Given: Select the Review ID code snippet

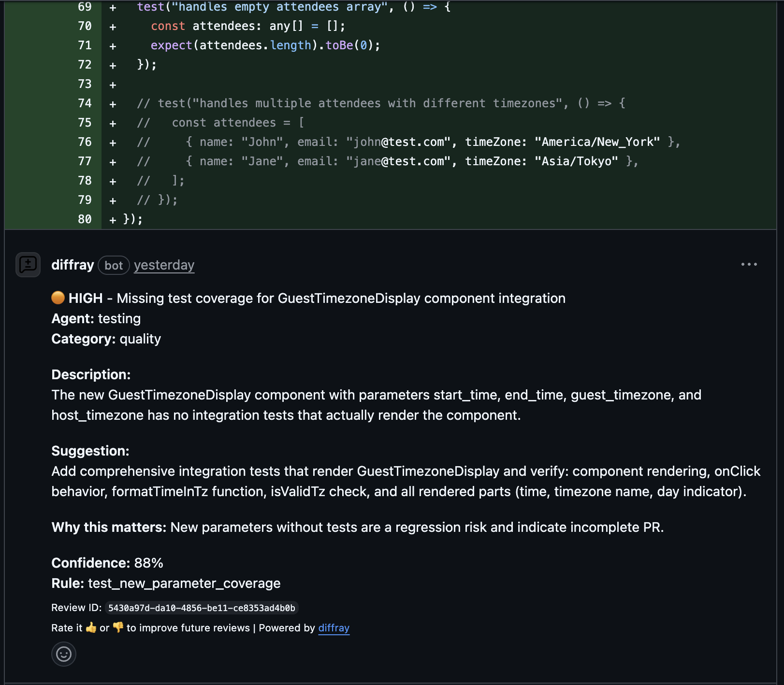Looking at the screenshot, I should pyautogui.click(x=201, y=608).
